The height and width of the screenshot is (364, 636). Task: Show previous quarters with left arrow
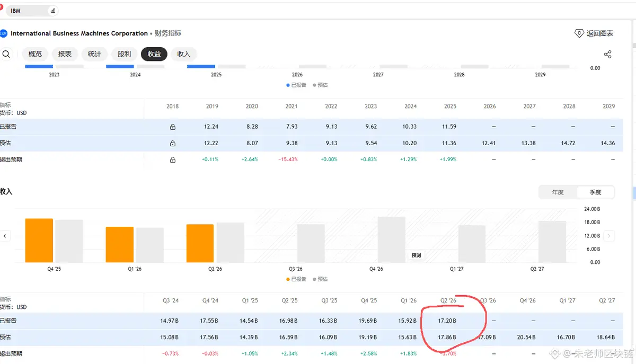[x=5, y=236]
